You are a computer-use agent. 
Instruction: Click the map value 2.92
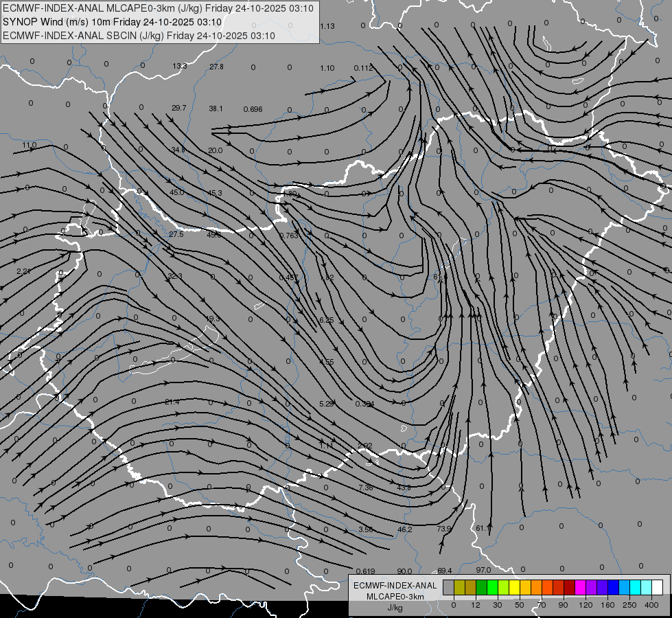click(x=364, y=446)
